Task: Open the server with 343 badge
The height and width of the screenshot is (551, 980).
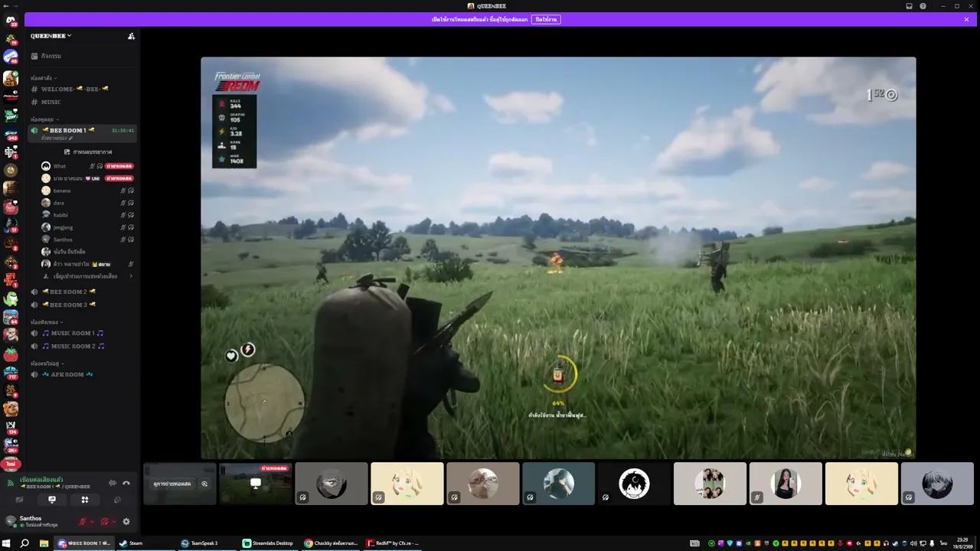Action: [11, 134]
